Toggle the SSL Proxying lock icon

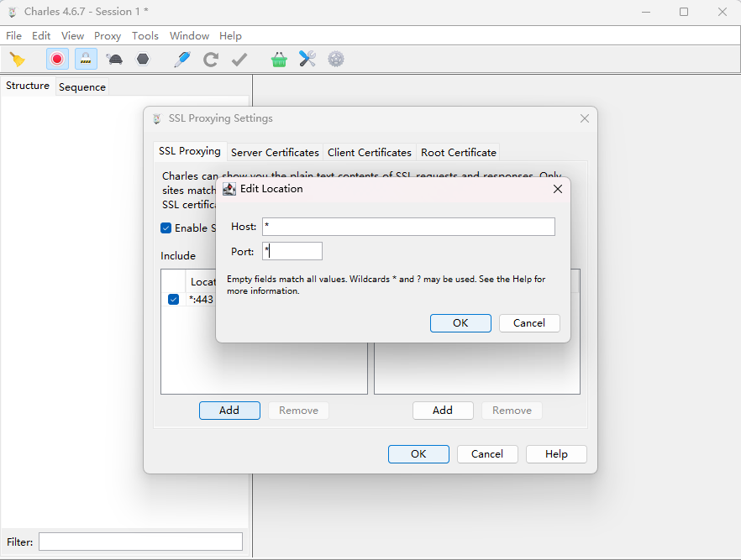(86, 59)
